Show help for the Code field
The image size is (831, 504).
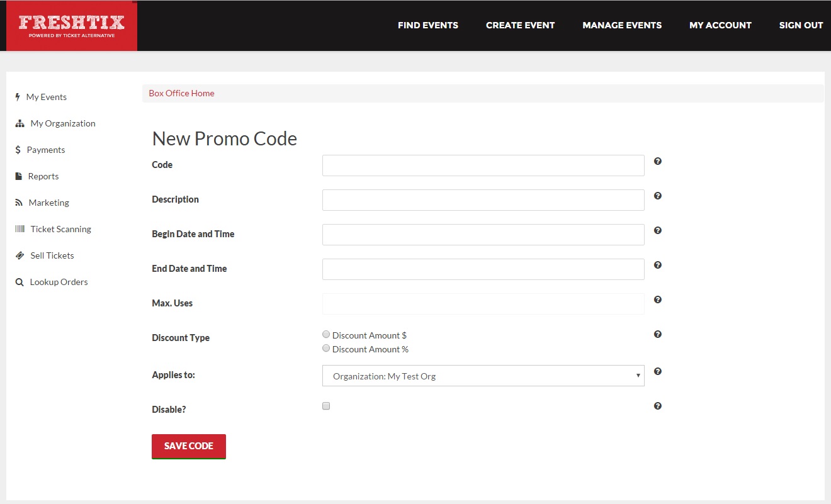click(x=658, y=161)
